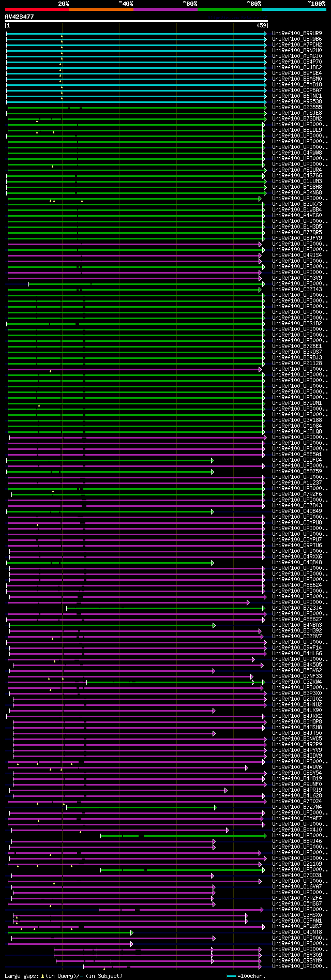
Task: Select the UniRef100_A9SJE8 label
Action: [x=297, y=113]
